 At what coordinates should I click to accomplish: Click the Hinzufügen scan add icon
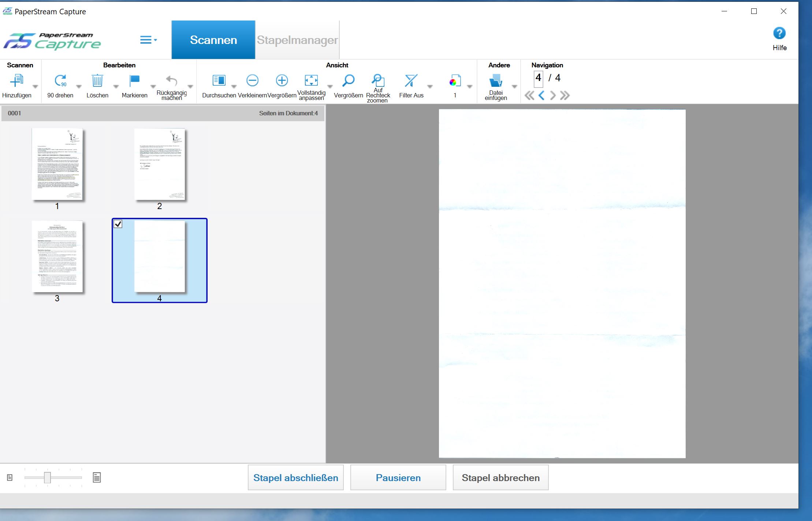[x=16, y=81]
